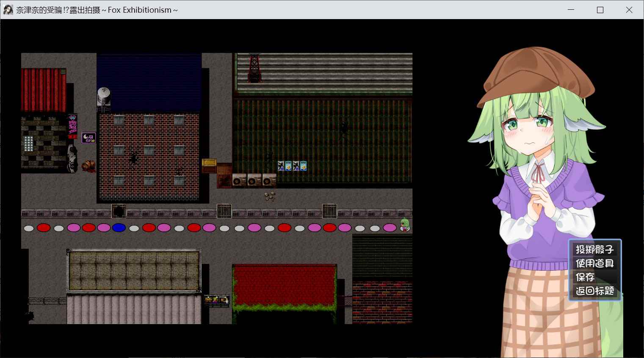
Task: Click the green-haired character sprite on the track
Action: [x=405, y=225]
